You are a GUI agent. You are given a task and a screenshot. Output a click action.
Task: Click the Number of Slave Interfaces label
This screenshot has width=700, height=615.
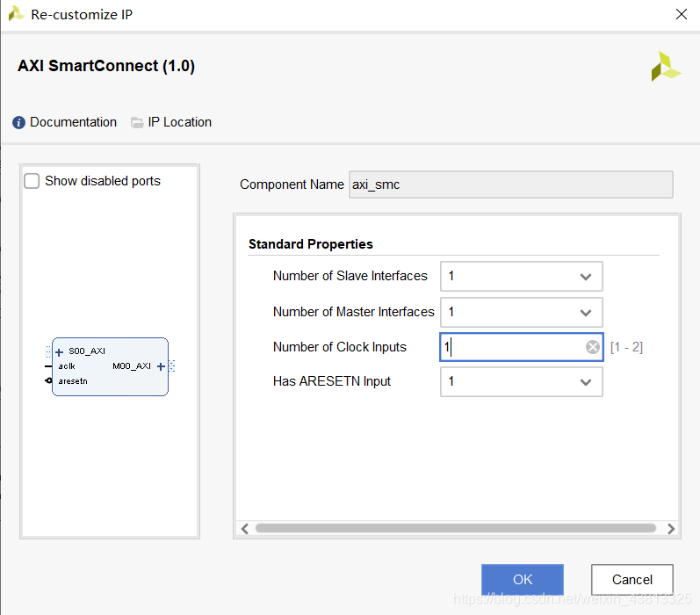(350, 276)
